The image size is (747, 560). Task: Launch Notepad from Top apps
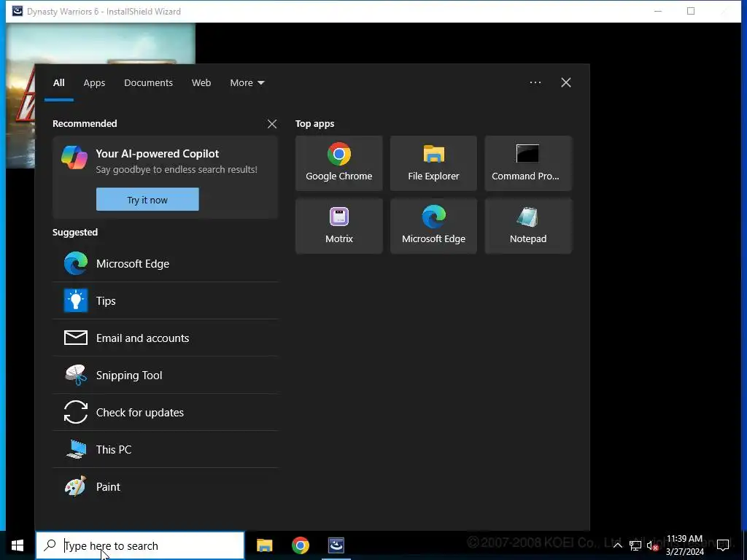click(x=528, y=226)
